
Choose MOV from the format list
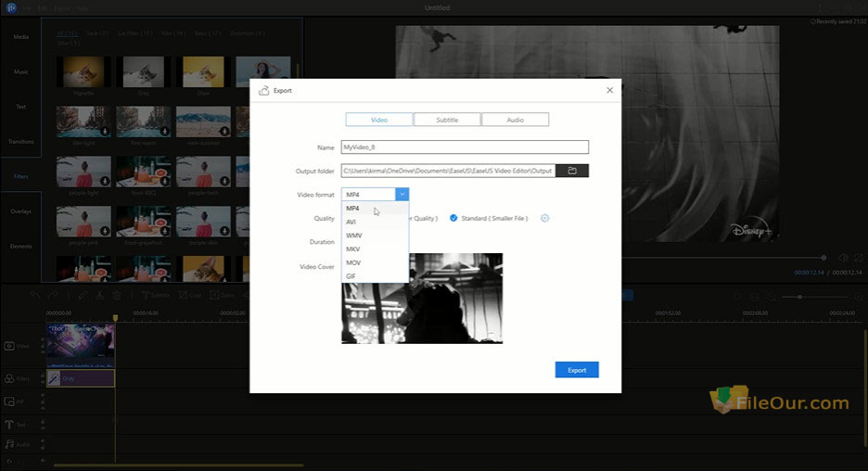pos(375,262)
